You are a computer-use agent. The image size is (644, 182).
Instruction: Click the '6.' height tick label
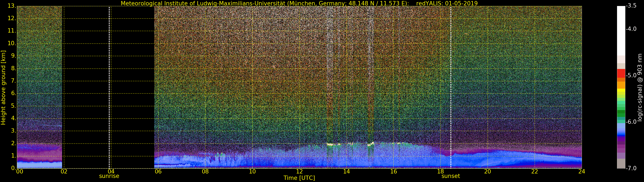point(13,93)
